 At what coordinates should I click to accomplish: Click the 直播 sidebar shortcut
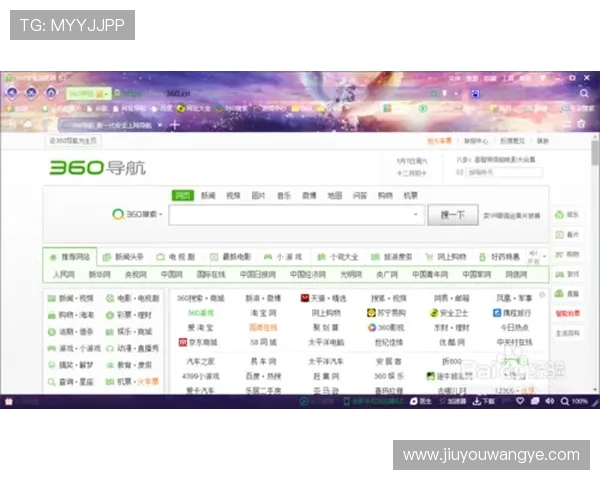[x=567, y=293]
